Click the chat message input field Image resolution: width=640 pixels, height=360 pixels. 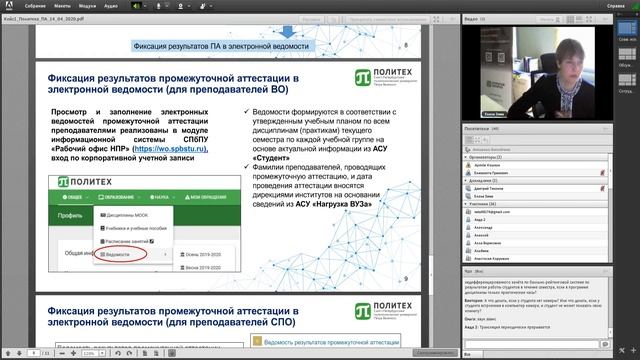[531, 344]
